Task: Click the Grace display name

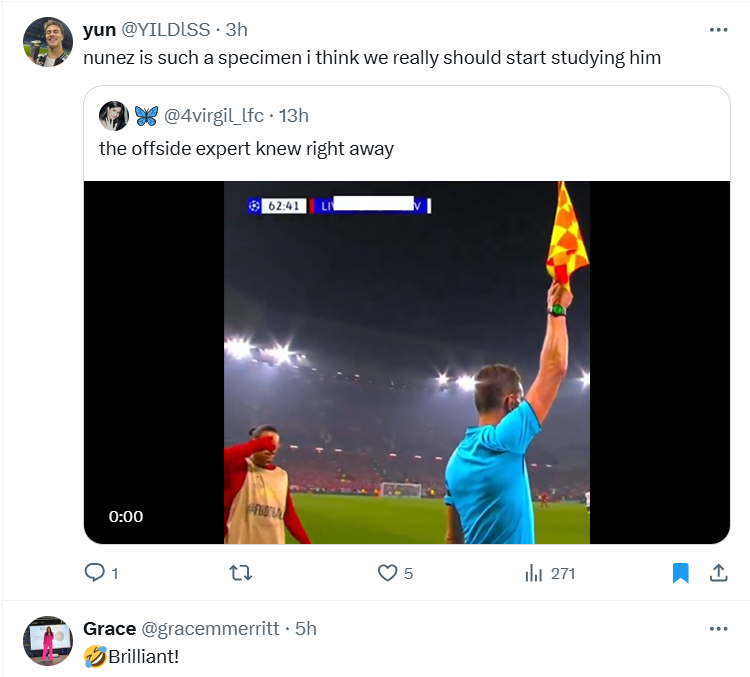Action: coord(109,628)
